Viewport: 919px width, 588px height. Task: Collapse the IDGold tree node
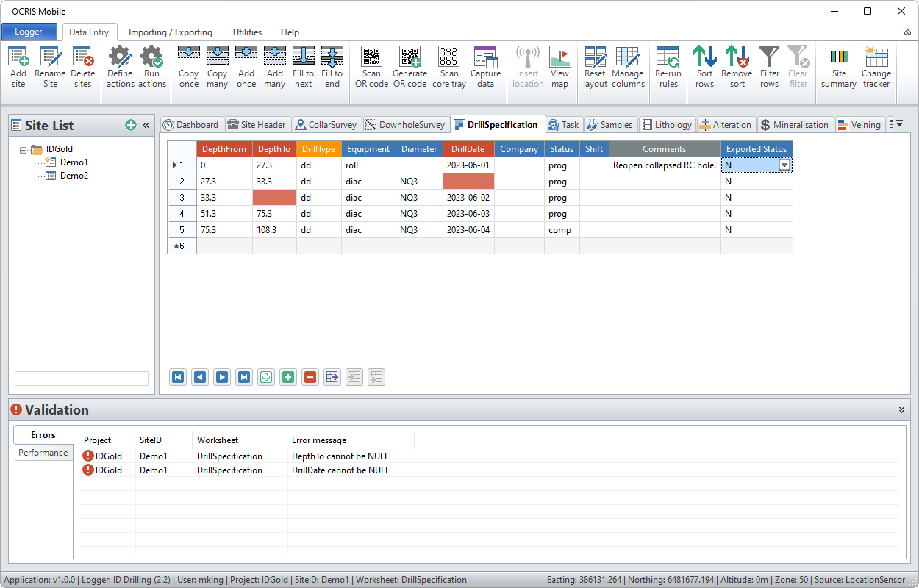24,149
